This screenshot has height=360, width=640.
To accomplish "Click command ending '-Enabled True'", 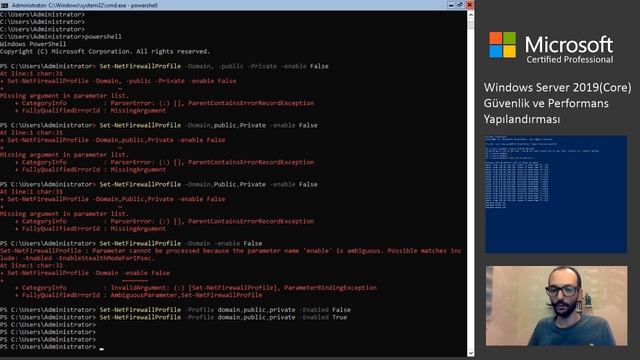I will pyautogui.click(x=223, y=317).
